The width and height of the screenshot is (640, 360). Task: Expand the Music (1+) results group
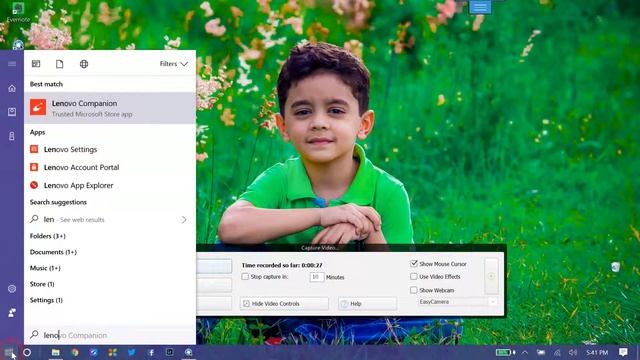[45, 268]
